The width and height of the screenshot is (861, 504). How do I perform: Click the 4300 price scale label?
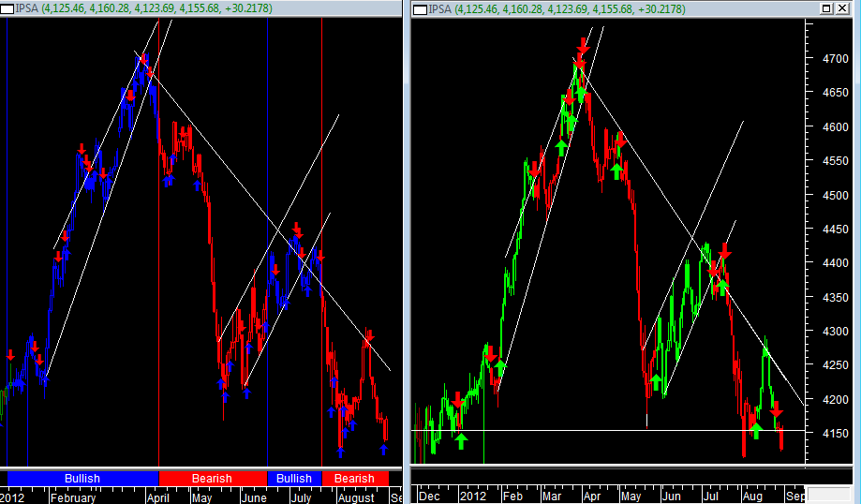click(x=835, y=332)
